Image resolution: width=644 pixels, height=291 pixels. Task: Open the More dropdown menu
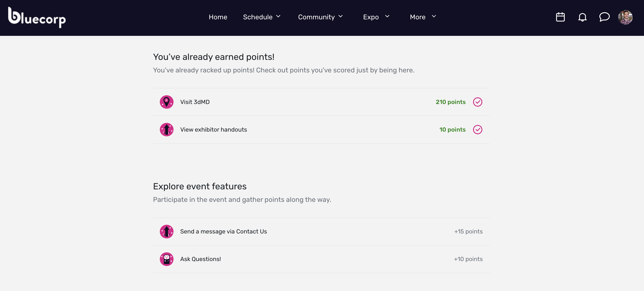pyautogui.click(x=423, y=17)
